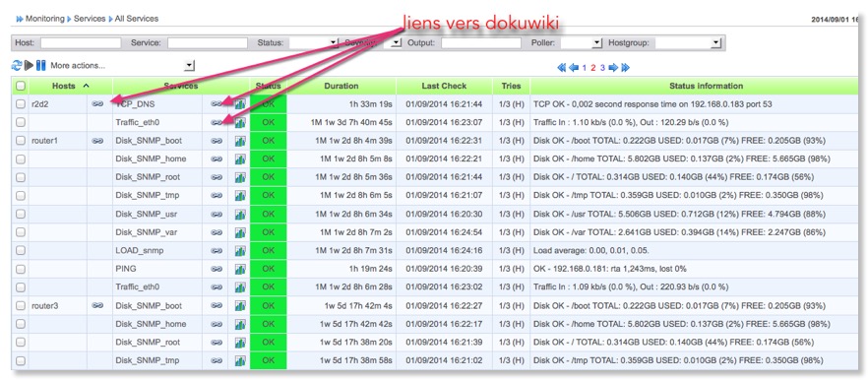View graph icon for router3 Disk_SNMP_boot
Viewport: 868px width, 380px height.
pyautogui.click(x=240, y=305)
